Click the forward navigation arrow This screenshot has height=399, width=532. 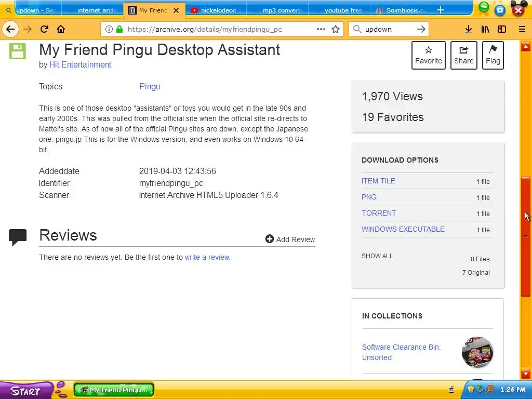[x=28, y=29]
